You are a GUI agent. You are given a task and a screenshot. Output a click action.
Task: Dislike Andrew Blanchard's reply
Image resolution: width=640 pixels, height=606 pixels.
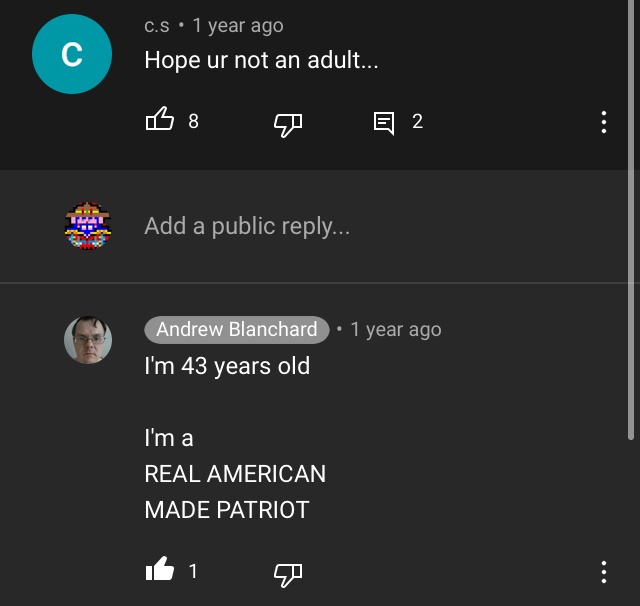(288, 574)
